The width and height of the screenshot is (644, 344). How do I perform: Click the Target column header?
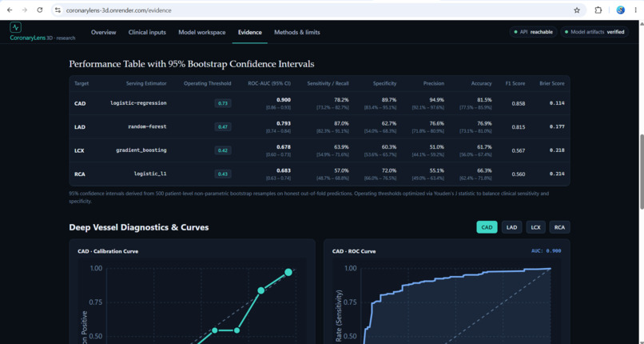81,83
